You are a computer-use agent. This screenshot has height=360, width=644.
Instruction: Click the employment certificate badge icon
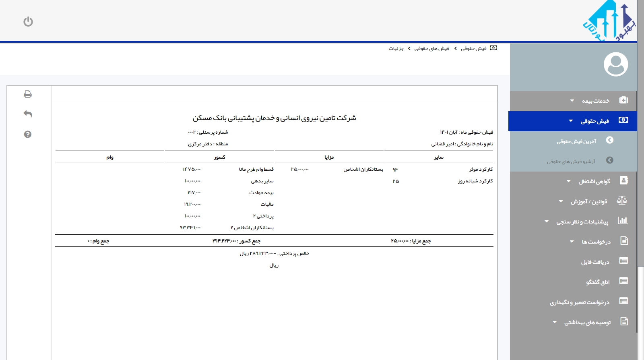[623, 180]
